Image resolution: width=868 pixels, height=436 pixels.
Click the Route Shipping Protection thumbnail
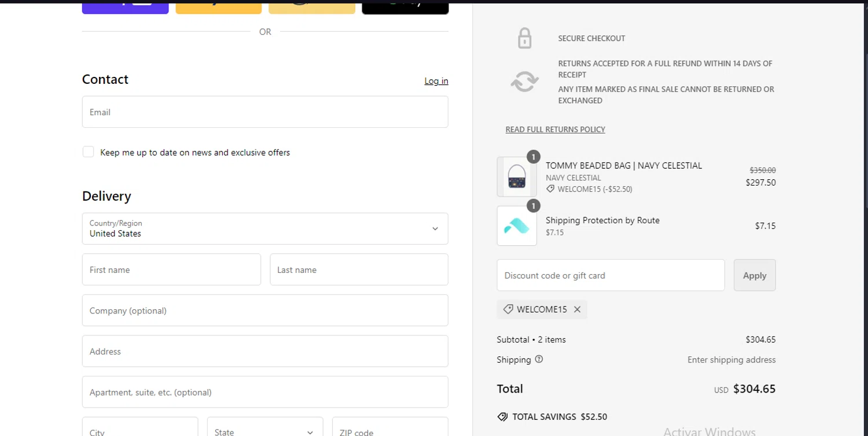click(517, 226)
